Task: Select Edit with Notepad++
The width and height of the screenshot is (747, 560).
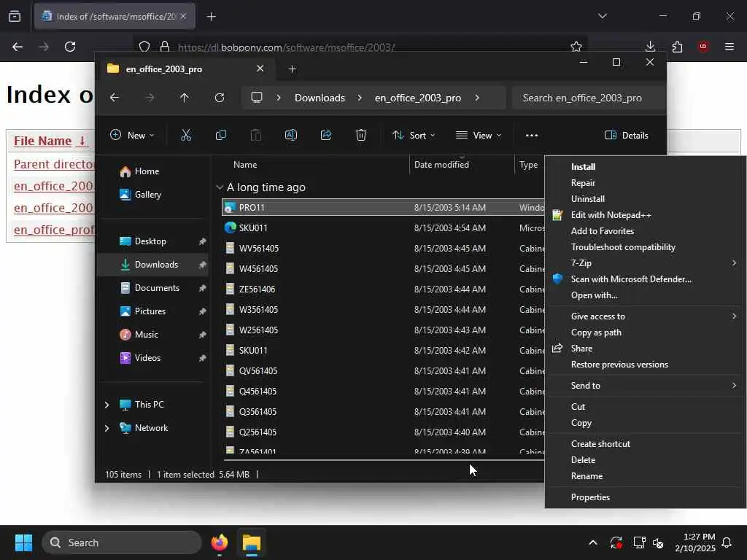Action: pos(611,215)
